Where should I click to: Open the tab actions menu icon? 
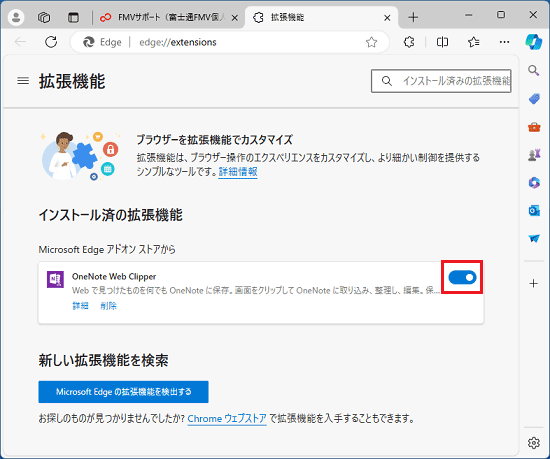tap(73, 17)
